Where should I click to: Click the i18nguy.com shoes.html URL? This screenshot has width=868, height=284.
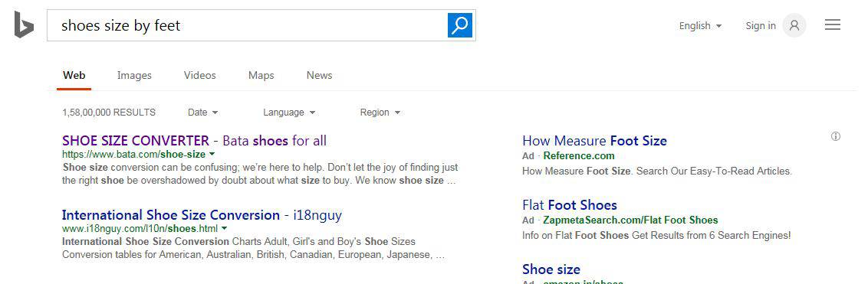point(140,229)
